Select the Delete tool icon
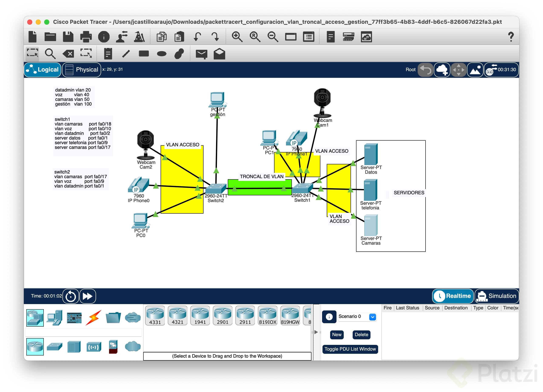The image size is (543, 392). pyautogui.click(x=68, y=54)
